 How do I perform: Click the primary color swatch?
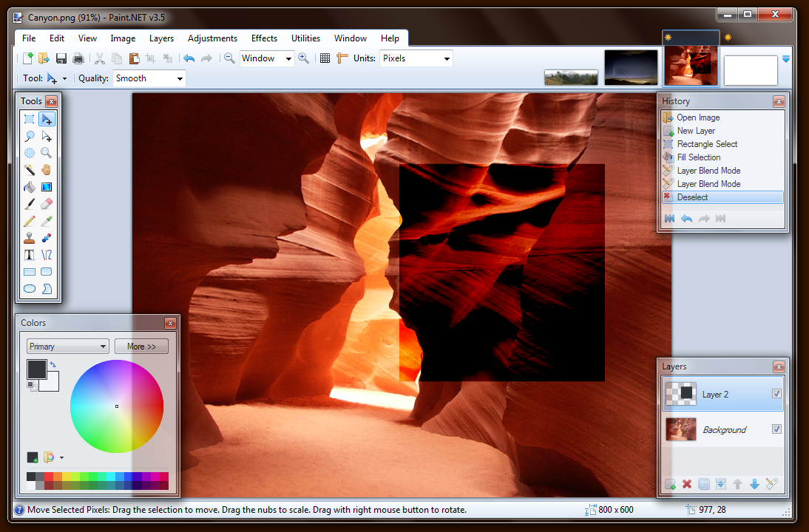pos(35,369)
